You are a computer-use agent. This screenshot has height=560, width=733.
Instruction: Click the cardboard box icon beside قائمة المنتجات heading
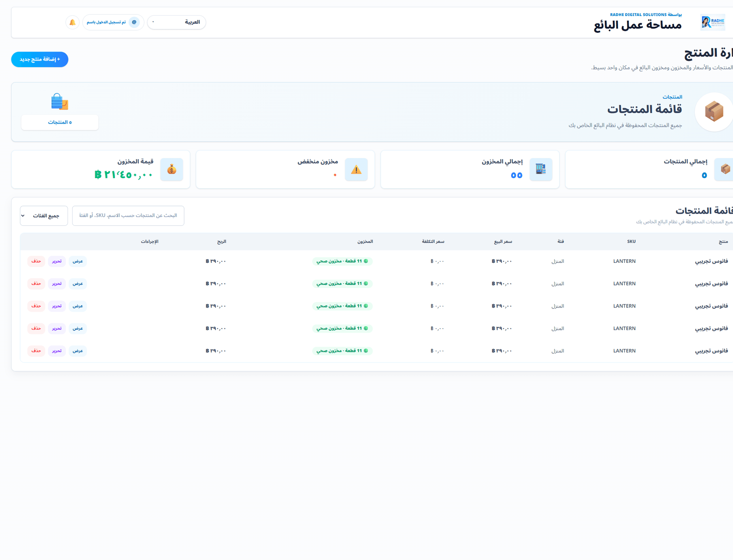(x=714, y=112)
